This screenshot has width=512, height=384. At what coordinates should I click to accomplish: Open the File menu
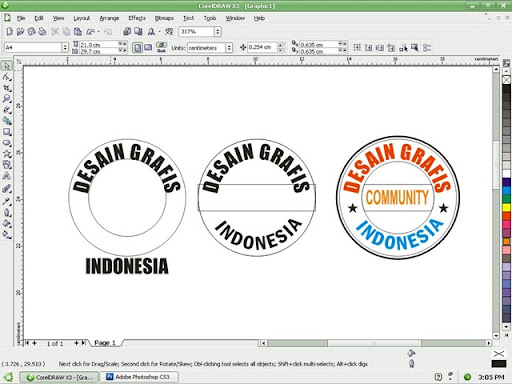21,18
